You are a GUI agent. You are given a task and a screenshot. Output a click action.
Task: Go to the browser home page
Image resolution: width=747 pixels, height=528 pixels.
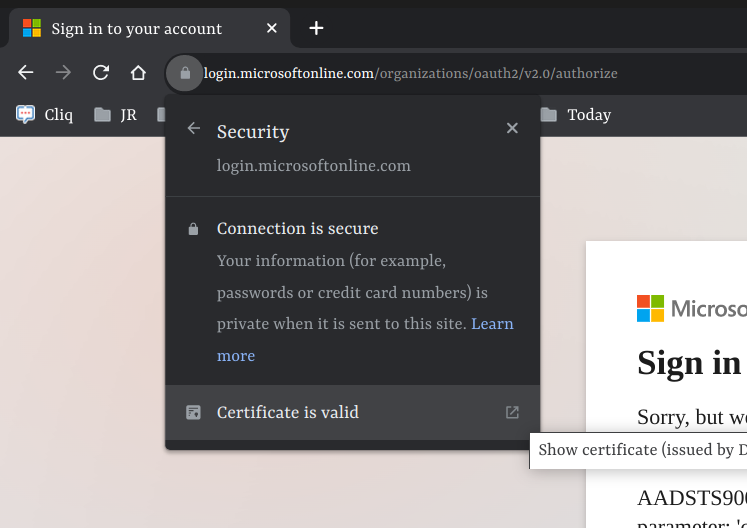click(x=138, y=73)
